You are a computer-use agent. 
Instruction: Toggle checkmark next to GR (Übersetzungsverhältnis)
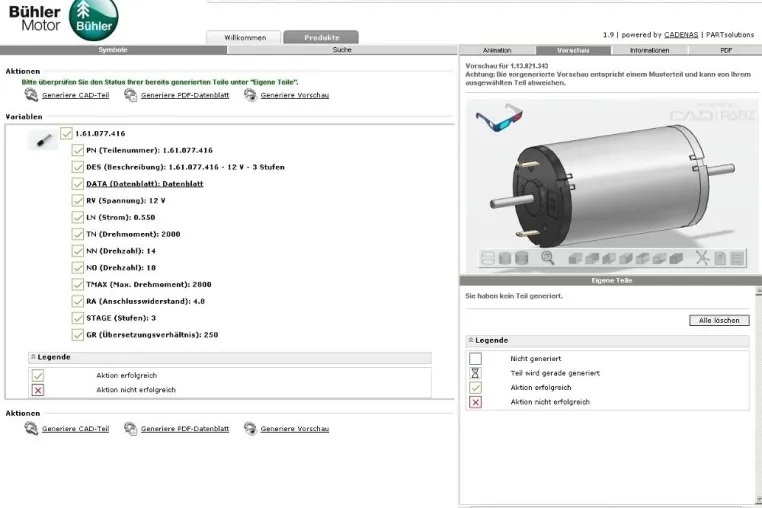coord(78,334)
